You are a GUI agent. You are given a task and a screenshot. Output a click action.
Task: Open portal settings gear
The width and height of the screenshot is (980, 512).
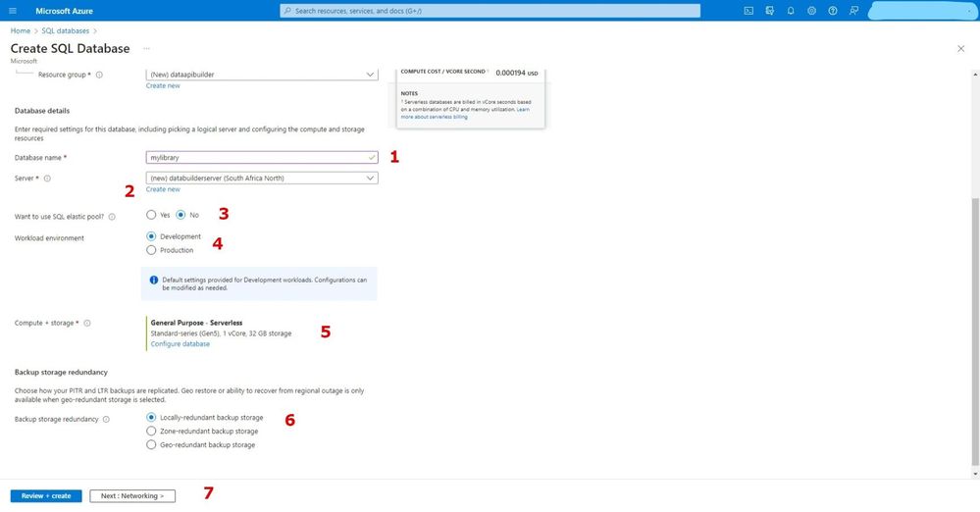(x=811, y=11)
